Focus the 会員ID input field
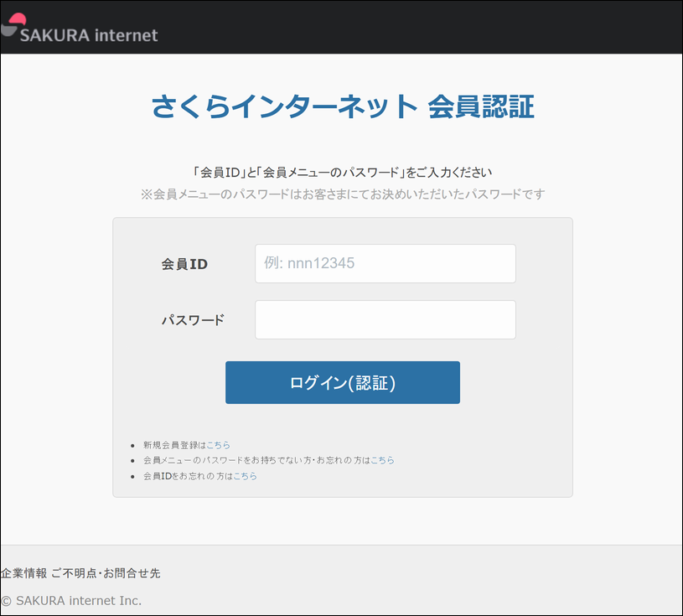The height and width of the screenshot is (616, 683). (x=385, y=263)
